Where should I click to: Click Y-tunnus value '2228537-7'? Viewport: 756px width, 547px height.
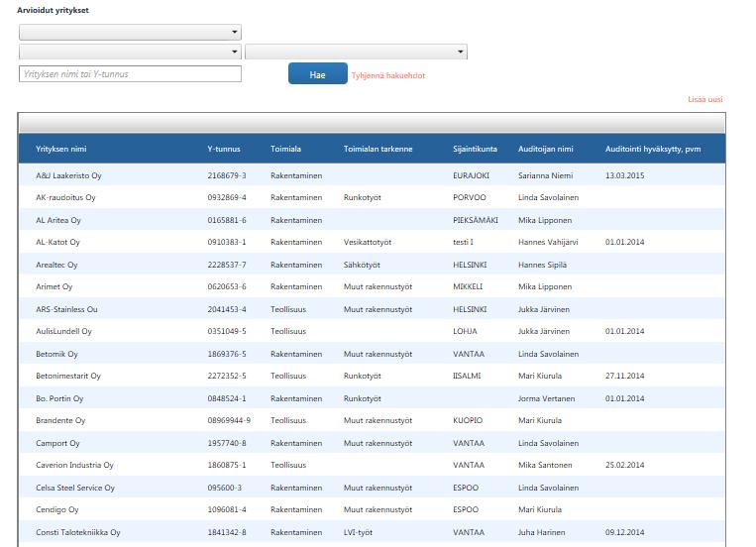click(x=227, y=265)
